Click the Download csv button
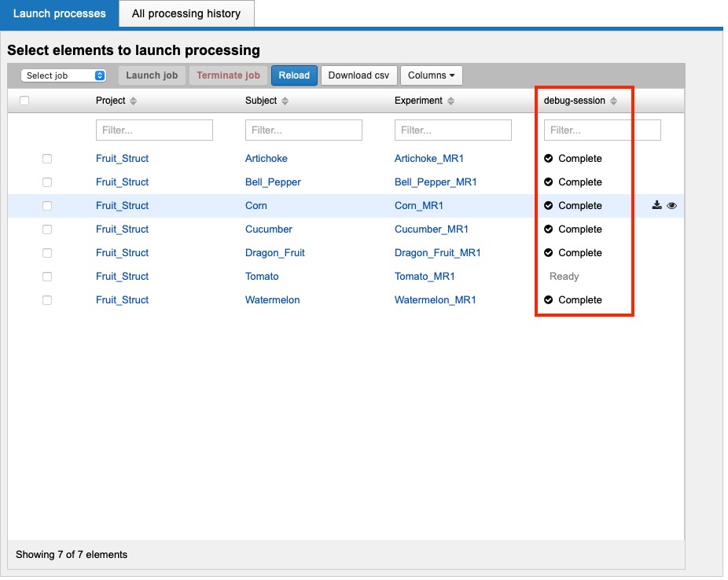 (x=358, y=75)
